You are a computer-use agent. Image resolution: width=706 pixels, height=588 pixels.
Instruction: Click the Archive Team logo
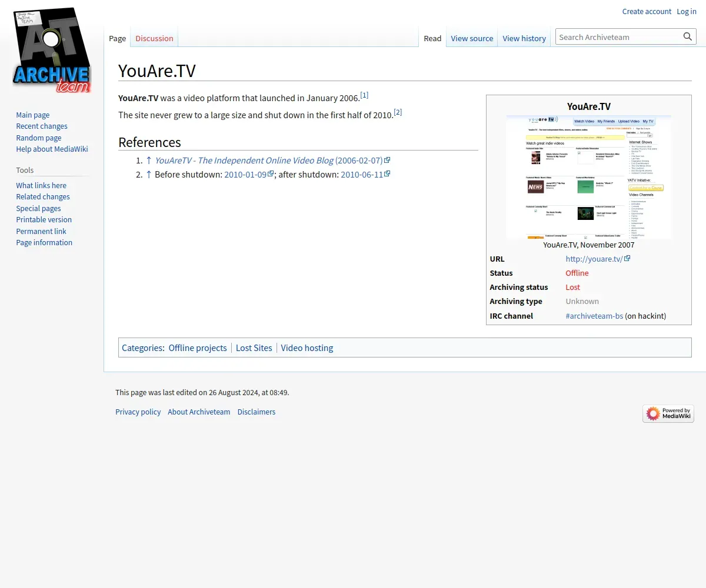coord(52,51)
